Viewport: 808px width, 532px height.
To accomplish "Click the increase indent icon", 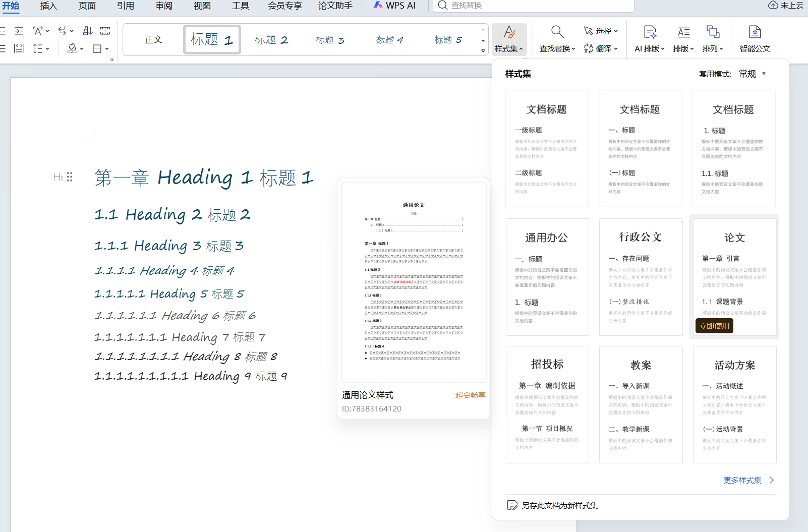I will coord(19,31).
